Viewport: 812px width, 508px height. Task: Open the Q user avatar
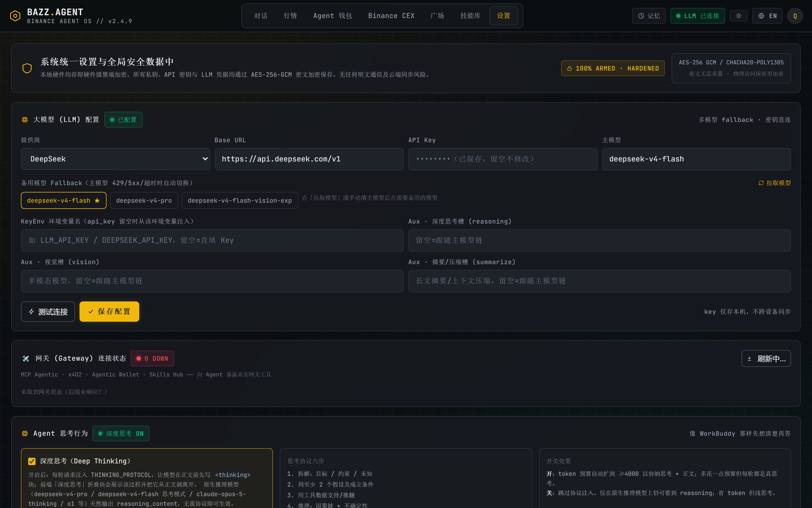(x=795, y=16)
